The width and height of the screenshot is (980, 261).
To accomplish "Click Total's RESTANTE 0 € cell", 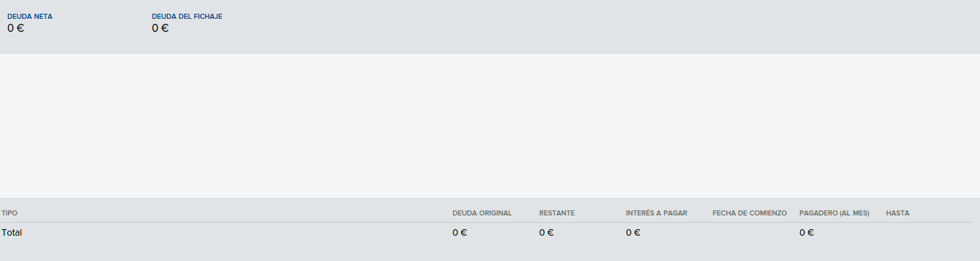I will [546, 233].
